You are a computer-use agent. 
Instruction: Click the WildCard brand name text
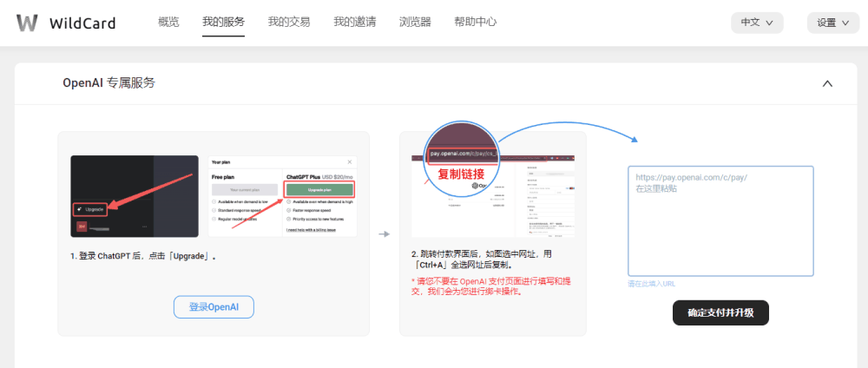click(x=82, y=23)
